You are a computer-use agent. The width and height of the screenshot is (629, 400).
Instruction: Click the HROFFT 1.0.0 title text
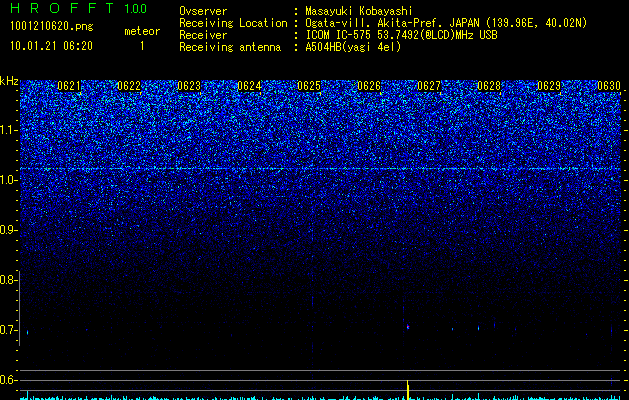pos(78,8)
